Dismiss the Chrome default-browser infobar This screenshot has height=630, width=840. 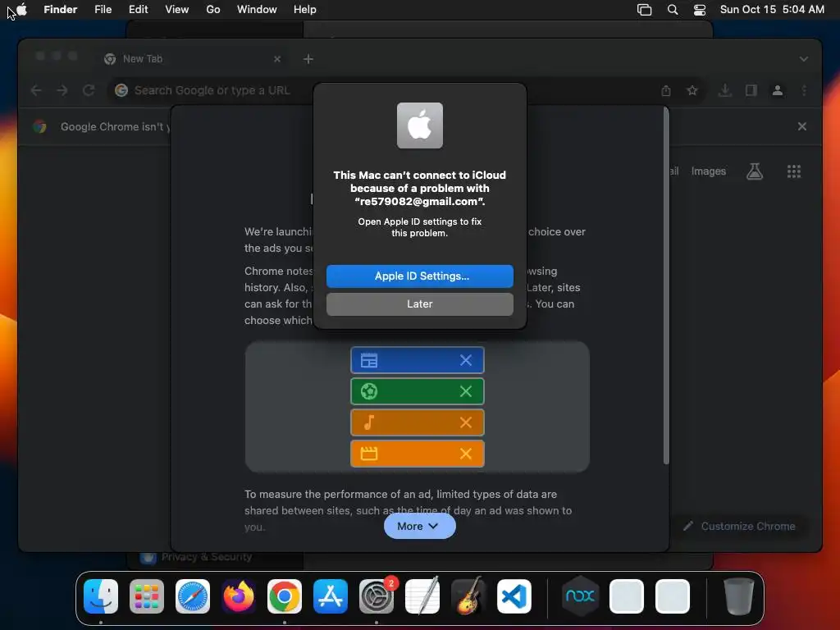(x=802, y=126)
